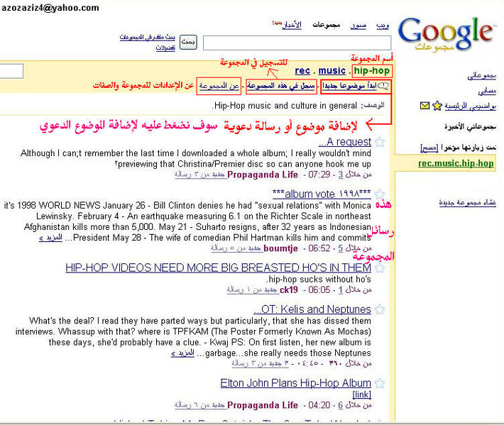Viewport: 504px width, 425px height.
Task: Open "Elton John Plans Hip-Hop Album" topic
Action: (296, 383)
